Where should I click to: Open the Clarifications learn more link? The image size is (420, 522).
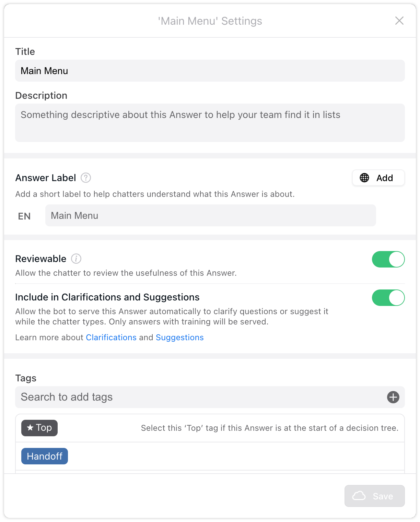[111, 337]
